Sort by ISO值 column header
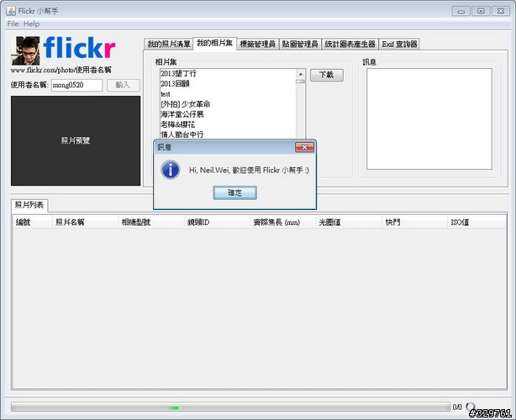This screenshot has height=420, width=516. pyautogui.click(x=477, y=223)
